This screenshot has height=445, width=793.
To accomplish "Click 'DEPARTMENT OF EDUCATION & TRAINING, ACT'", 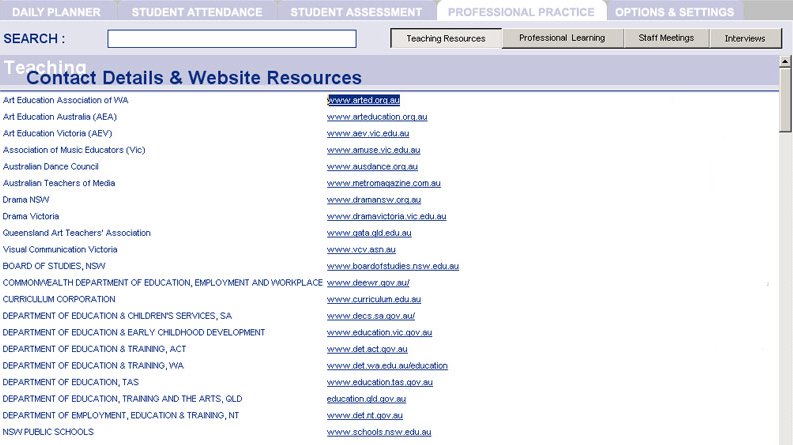I will (x=94, y=349).
